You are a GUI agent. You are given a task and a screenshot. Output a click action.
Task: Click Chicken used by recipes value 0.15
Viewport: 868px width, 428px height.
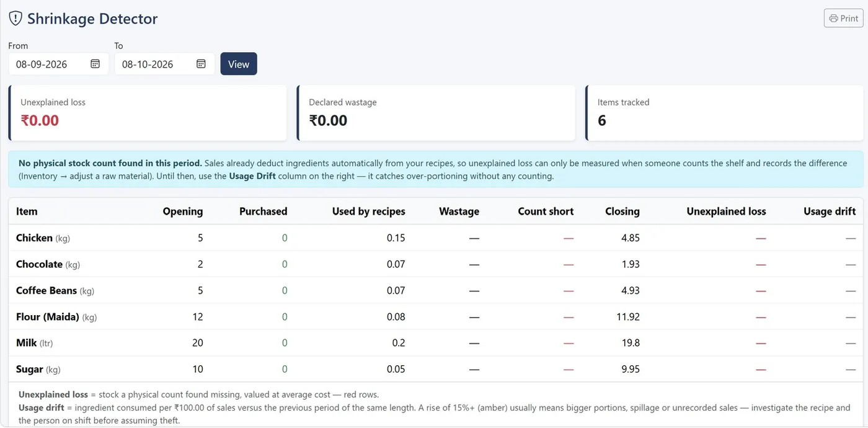396,238
